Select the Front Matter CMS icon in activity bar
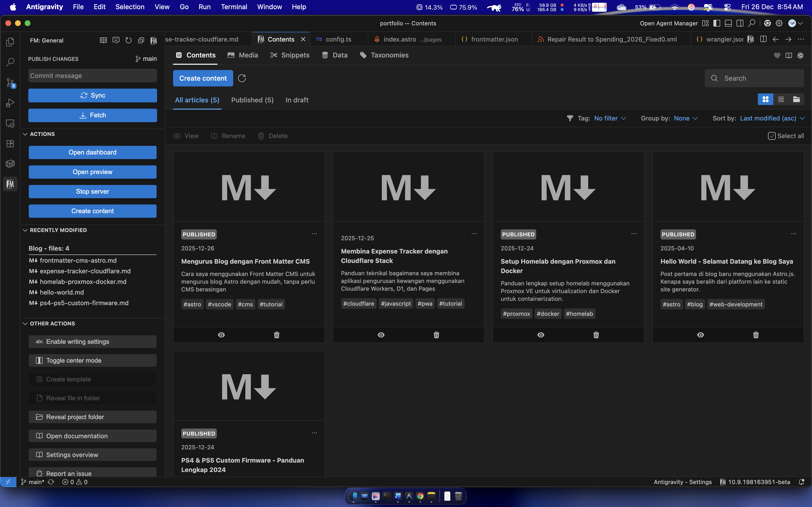This screenshot has width=812, height=507. (10, 184)
